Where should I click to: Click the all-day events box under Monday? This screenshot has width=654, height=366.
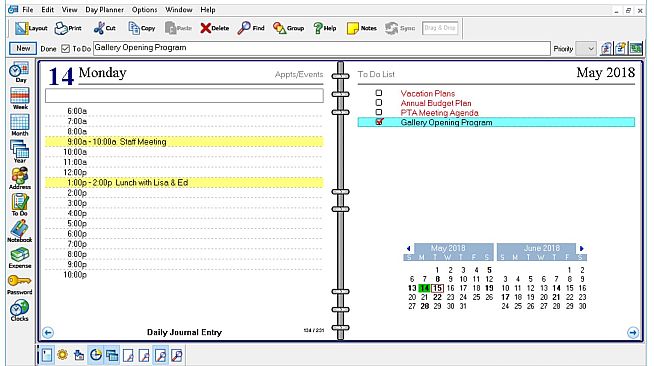(184, 95)
